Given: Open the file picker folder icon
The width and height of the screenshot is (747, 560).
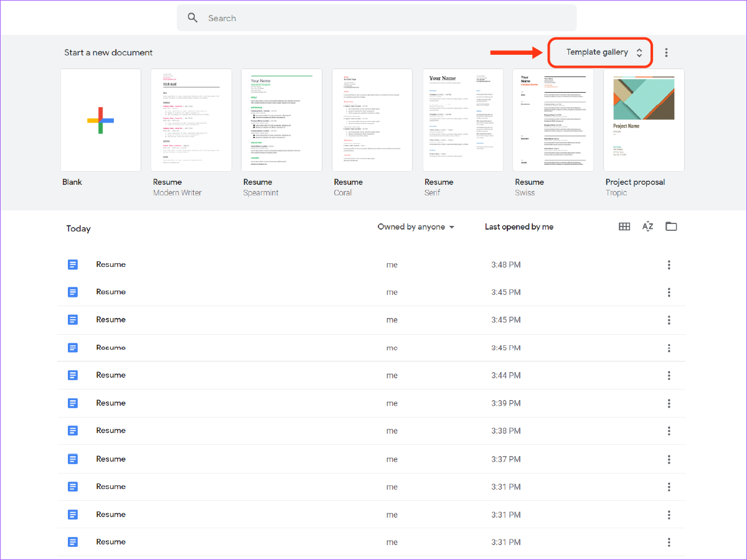Looking at the screenshot, I should coord(671,226).
